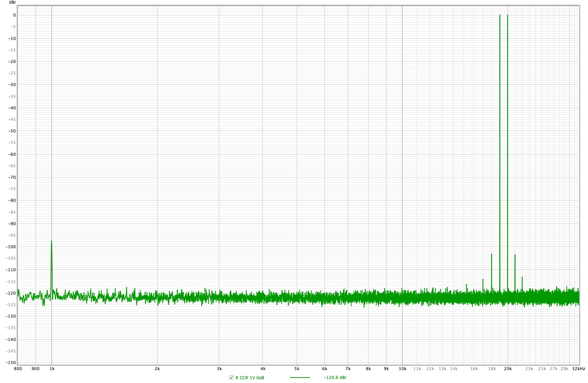Click the 18k frequency axis label
The image size is (588, 383).
coord(492,369)
